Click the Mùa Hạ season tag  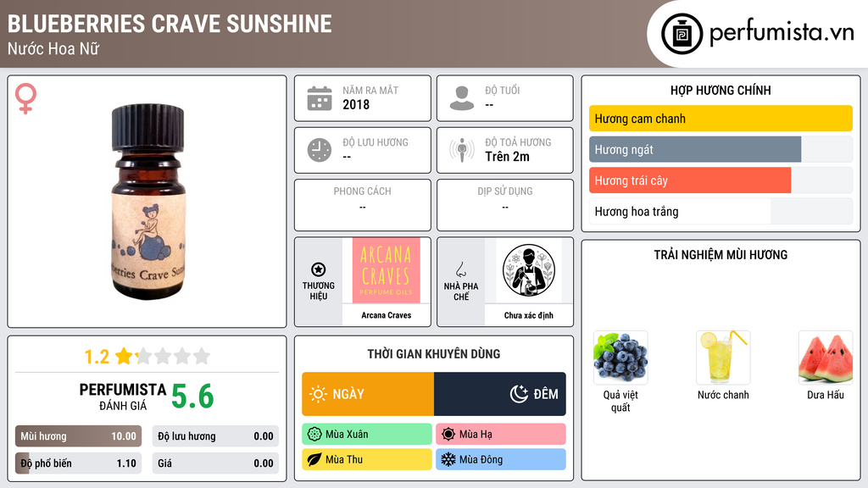501,435
